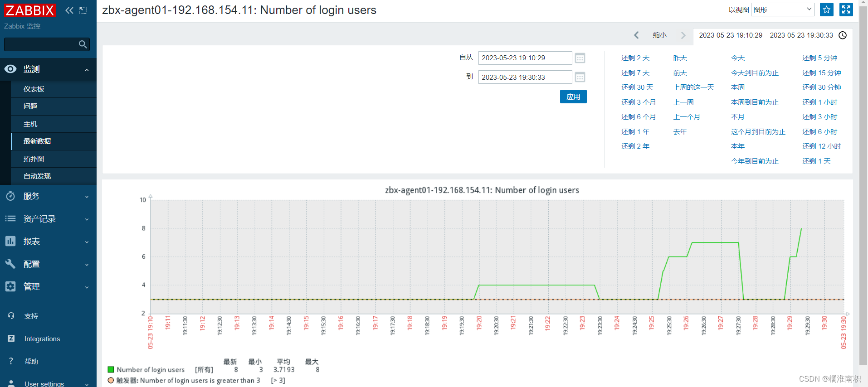Click the 缩小 zoom out button
868x387 pixels.
(659, 35)
